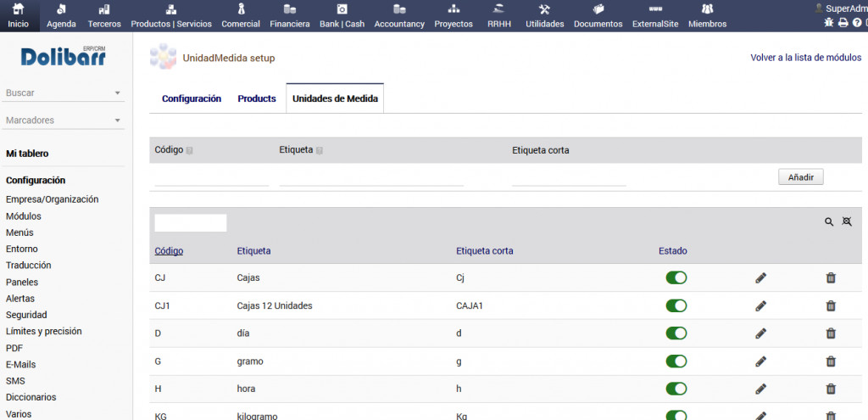Edit the gramo unit with pencil icon
Image resolution: width=868 pixels, height=420 pixels.
(760, 361)
